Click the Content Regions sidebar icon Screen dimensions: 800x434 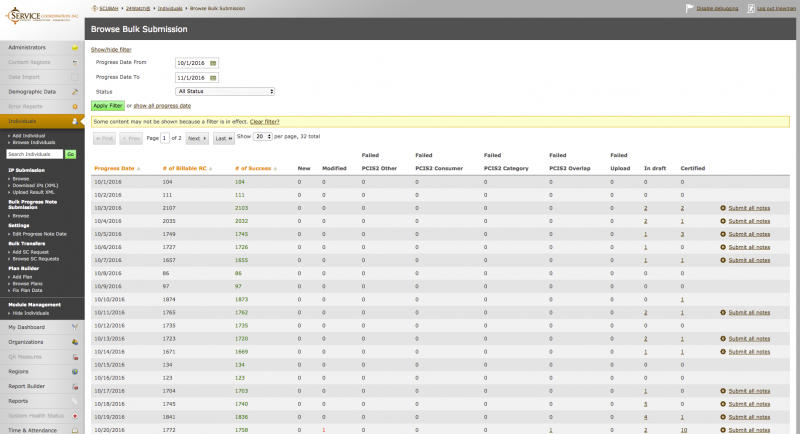75,62
